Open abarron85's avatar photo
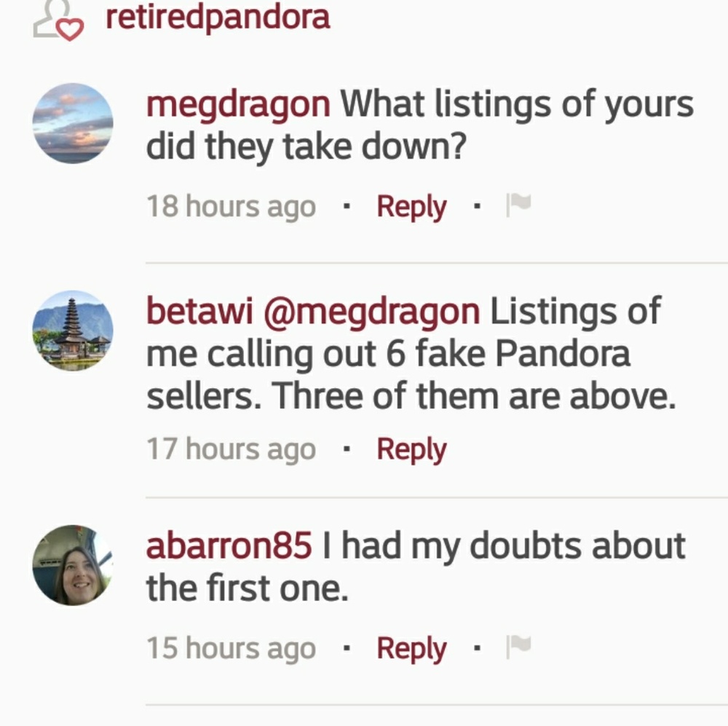 coord(73,565)
